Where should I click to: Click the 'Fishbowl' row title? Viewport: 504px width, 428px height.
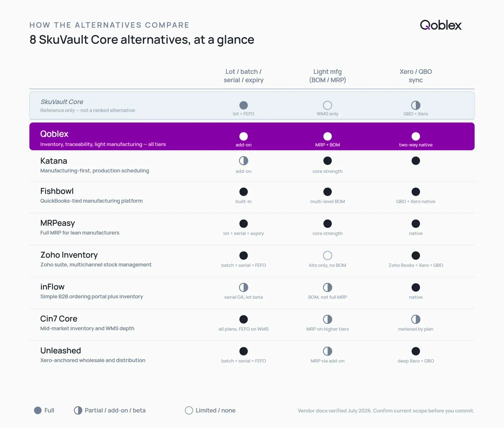pyautogui.click(x=57, y=191)
